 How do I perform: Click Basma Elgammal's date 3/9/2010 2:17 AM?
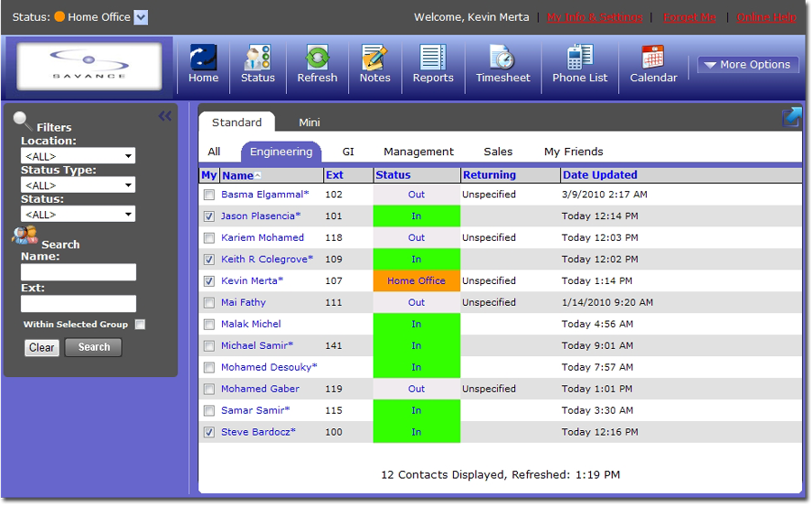(x=604, y=195)
